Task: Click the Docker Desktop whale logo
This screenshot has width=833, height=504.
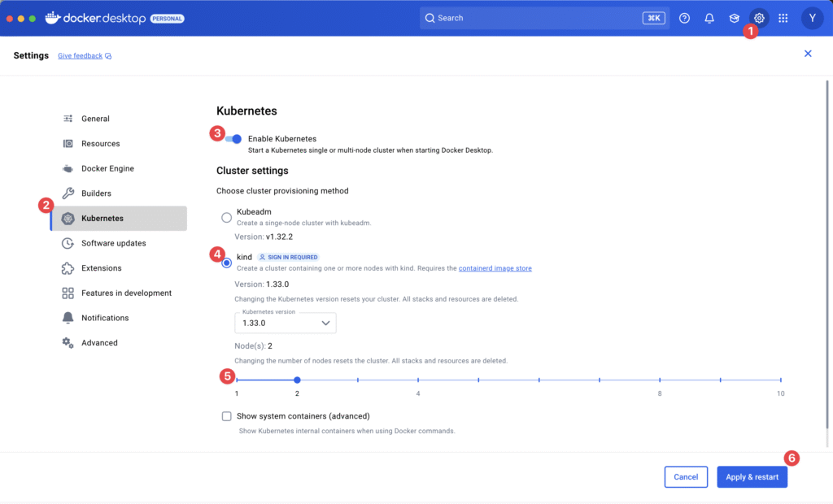Action: [x=53, y=18]
